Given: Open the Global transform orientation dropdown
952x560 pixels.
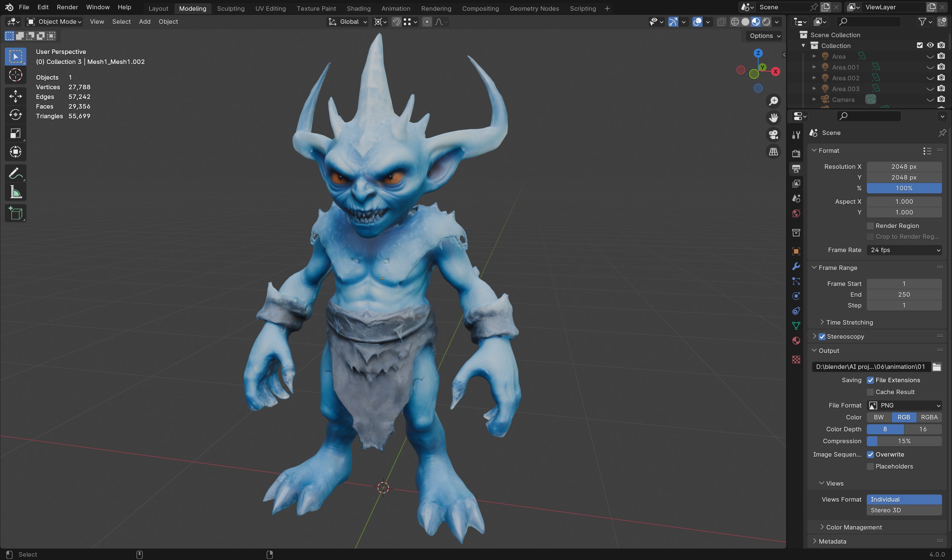Looking at the screenshot, I should click(348, 22).
